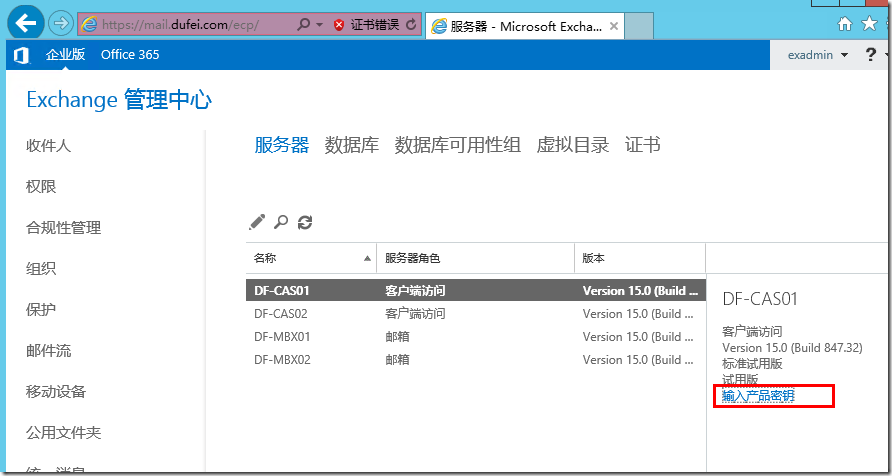The image size is (892, 476).
Task: Click the pencil edit icon
Action: (257, 222)
